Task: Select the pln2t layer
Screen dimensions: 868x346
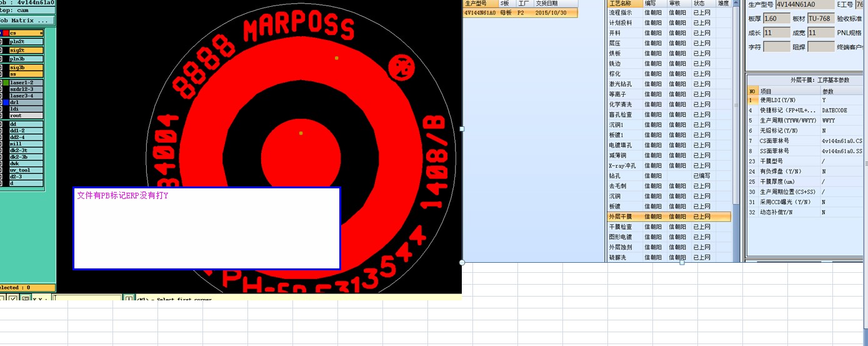Action: 26,41
